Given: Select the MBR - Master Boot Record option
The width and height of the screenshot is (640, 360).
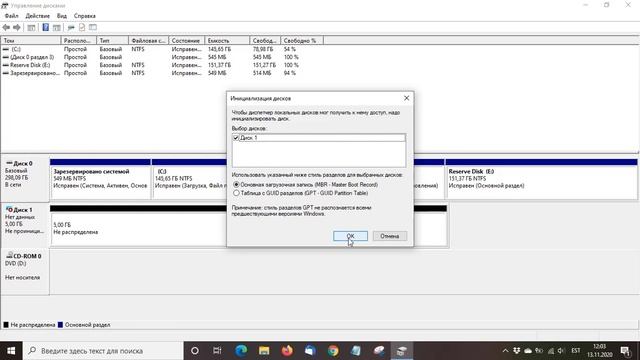Looking at the screenshot, I should coord(305,185).
